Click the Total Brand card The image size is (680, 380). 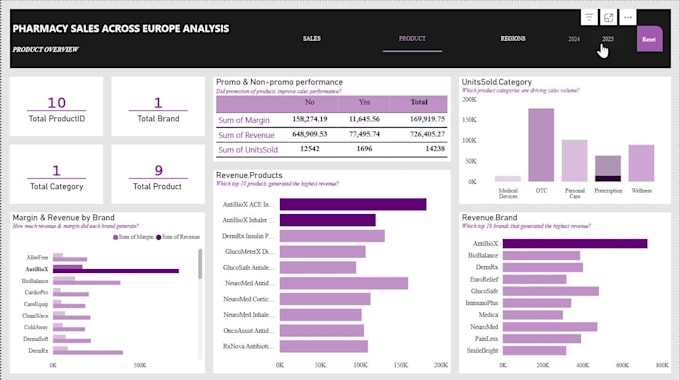coord(158,107)
